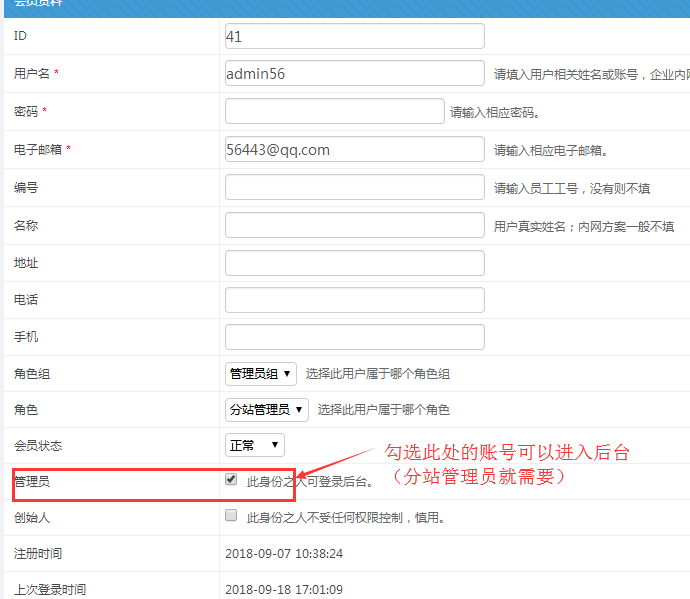
Task: Click the 地址 address input field
Action: 354,263
